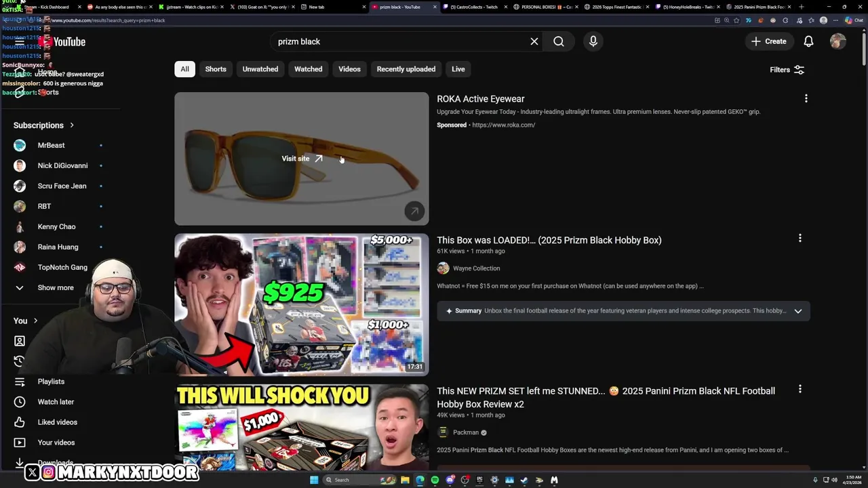
Task: Expand the video Summary chevron
Action: pyautogui.click(x=798, y=311)
